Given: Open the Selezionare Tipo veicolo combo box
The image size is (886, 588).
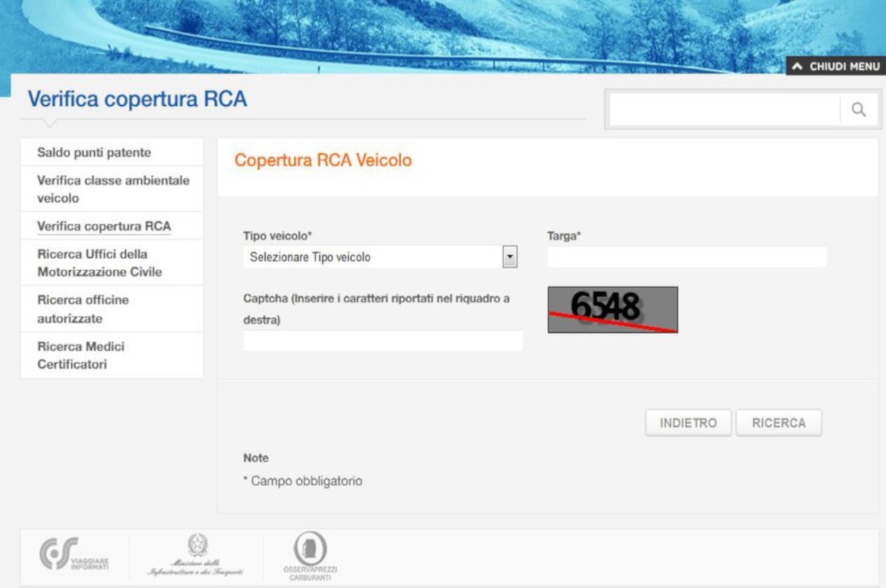Looking at the screenshot, I should click(x=374, y=257).
